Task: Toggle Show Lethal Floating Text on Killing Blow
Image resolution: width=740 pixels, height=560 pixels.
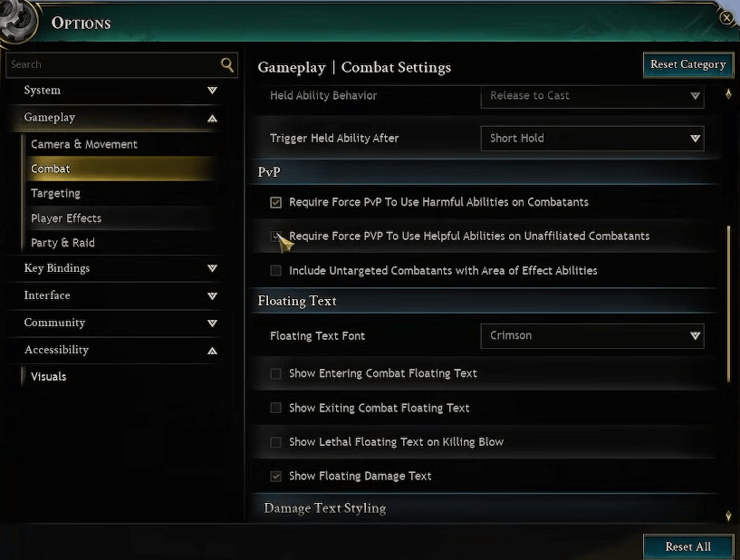Action: click(275, 442)
